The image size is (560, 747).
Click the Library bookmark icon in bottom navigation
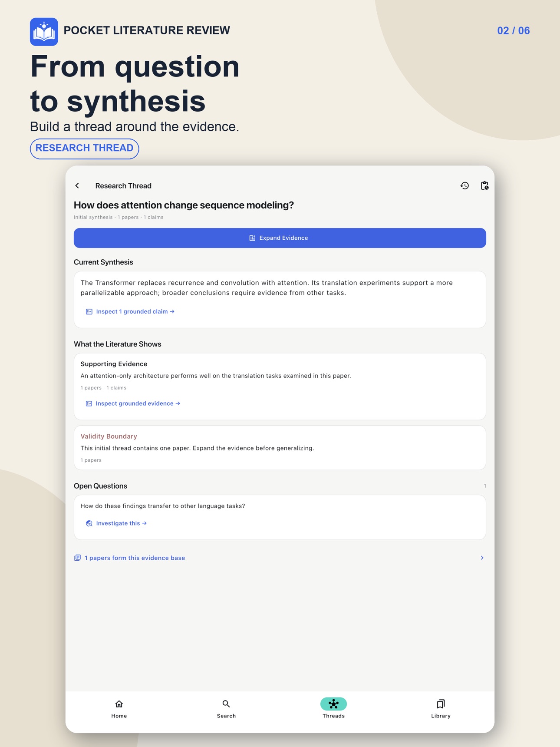pyautogui.click(x=441, y=704)
